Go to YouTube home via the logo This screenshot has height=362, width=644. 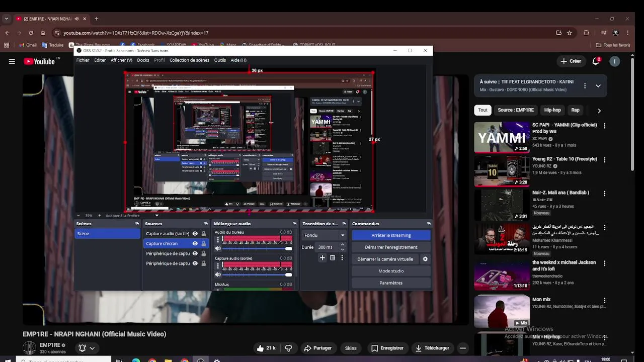pyautogui.click(x=39, y=61)
